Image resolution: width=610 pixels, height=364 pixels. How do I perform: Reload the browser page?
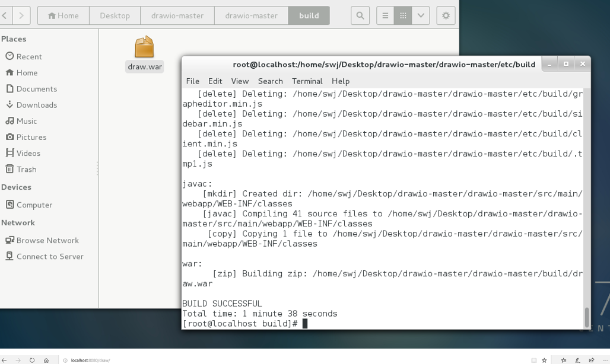click(x=32, y=360)
